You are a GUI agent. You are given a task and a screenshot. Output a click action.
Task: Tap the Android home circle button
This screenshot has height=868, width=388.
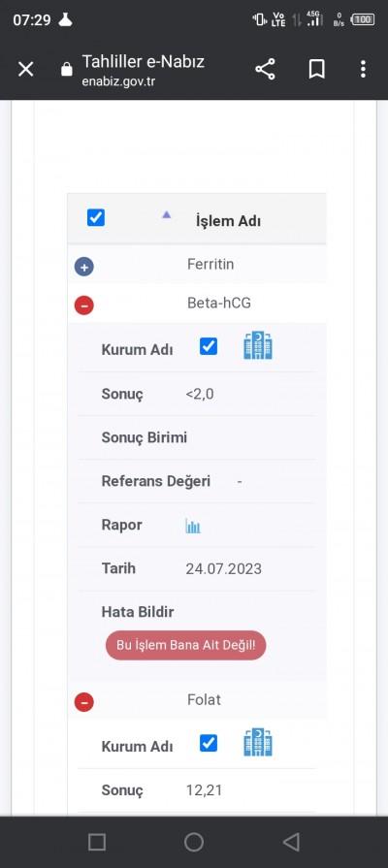194,842
